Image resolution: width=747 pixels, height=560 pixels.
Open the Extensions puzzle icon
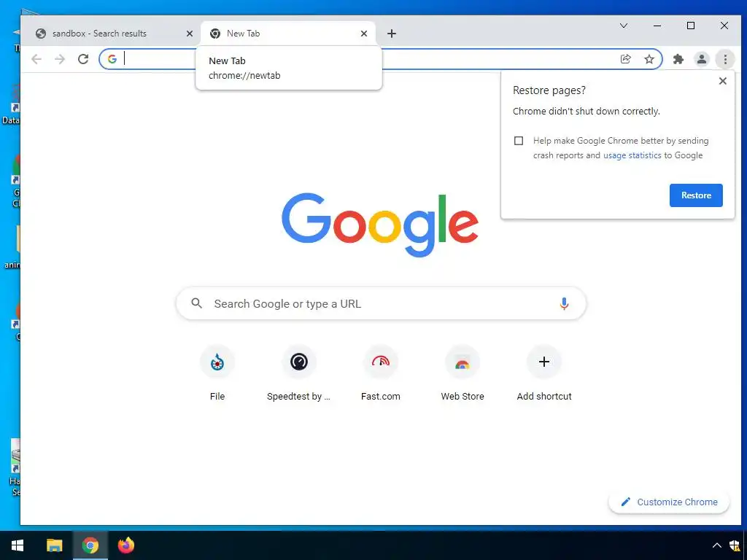[x=678, y=59]
